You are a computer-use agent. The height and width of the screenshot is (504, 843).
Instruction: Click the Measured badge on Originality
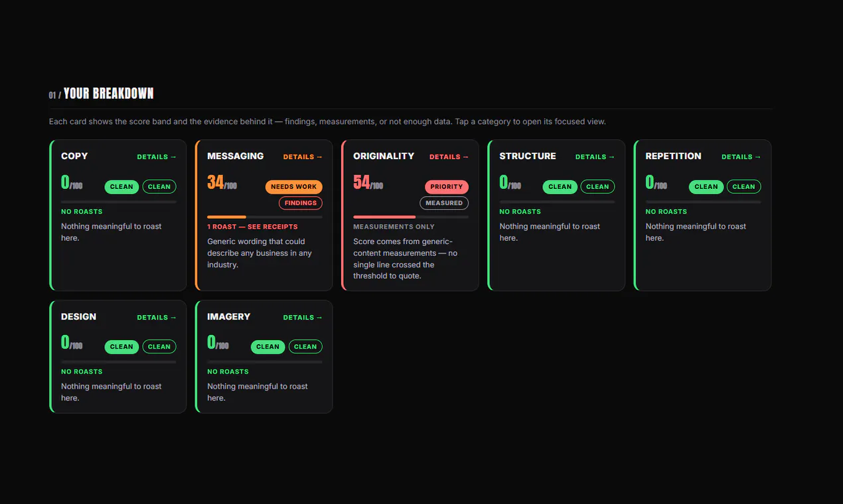pyautogui.click(x=444, y=203)
